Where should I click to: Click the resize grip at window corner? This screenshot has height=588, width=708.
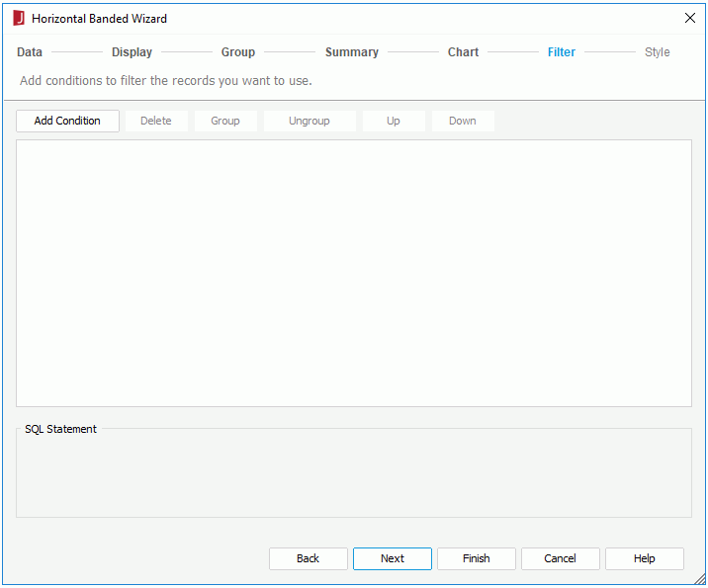coord(700,579)
